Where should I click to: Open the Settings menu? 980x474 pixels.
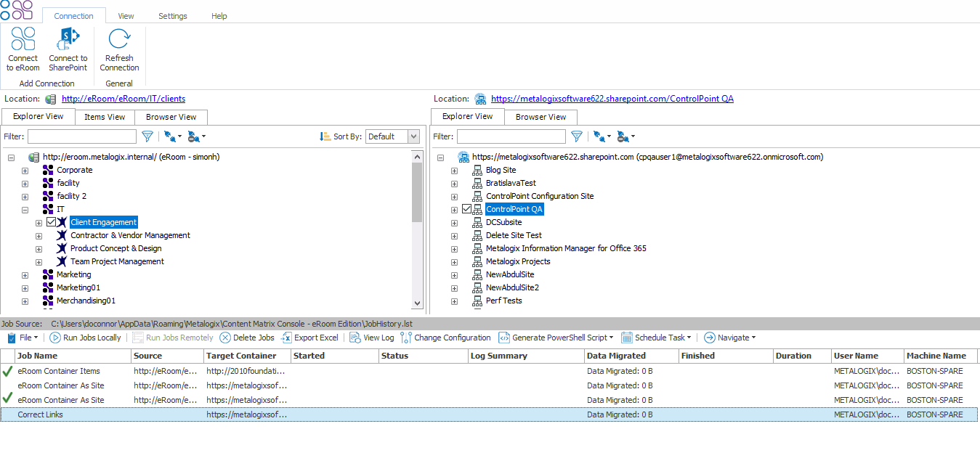click(x=172, y=15)
